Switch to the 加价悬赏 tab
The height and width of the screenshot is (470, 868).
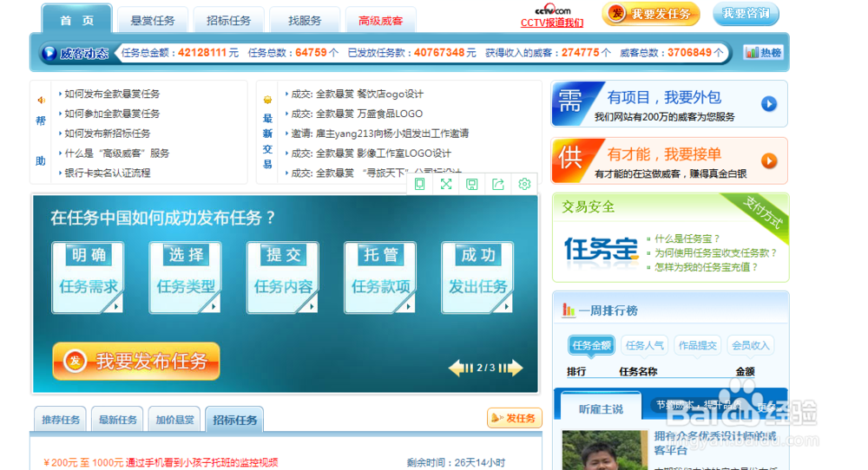(174, 420)
